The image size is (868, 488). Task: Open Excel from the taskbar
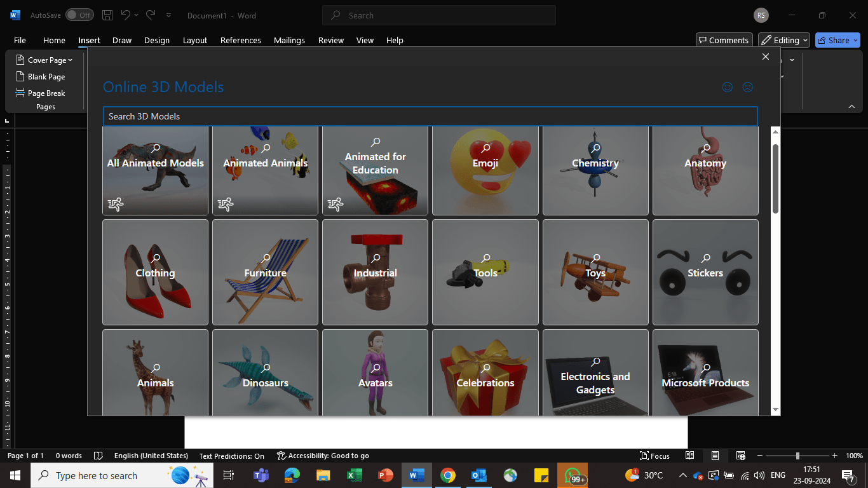[x=354, y=475]
